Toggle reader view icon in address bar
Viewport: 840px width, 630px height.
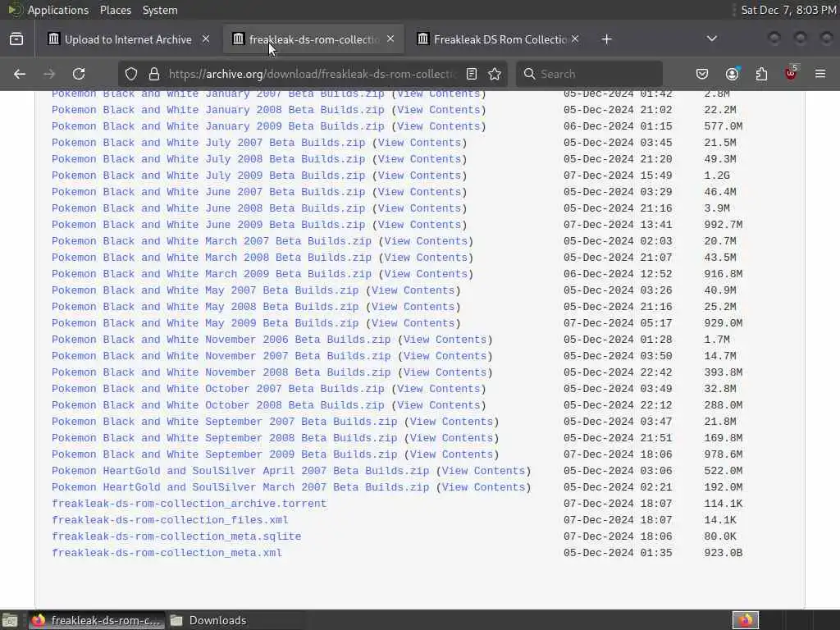point(472,74)
